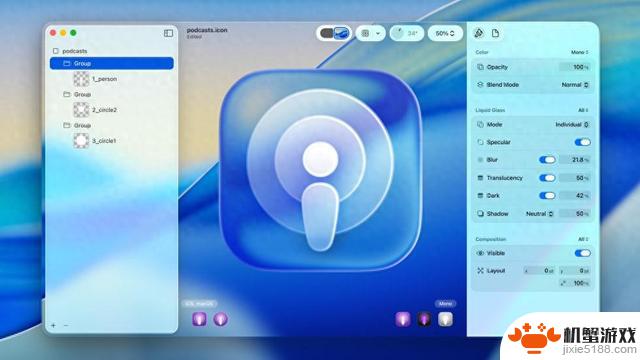The width and height of the screenshot is (640, 360).
Task: Click the Dark icon
Action: [480, 196]
